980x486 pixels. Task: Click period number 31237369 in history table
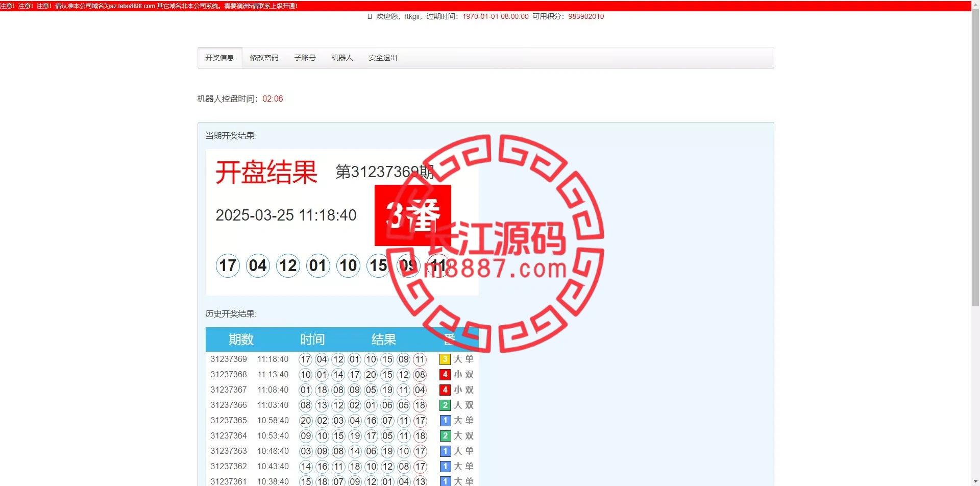pos(229,359)
